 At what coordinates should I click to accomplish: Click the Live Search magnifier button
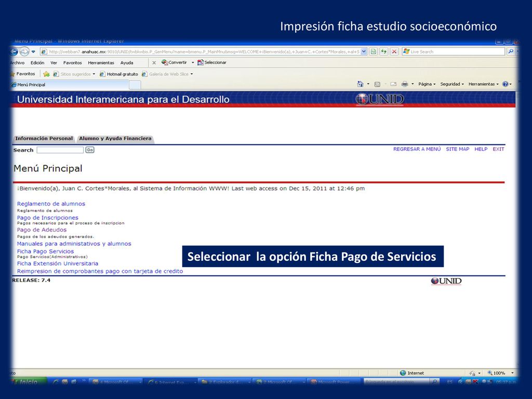coord(510,51)
